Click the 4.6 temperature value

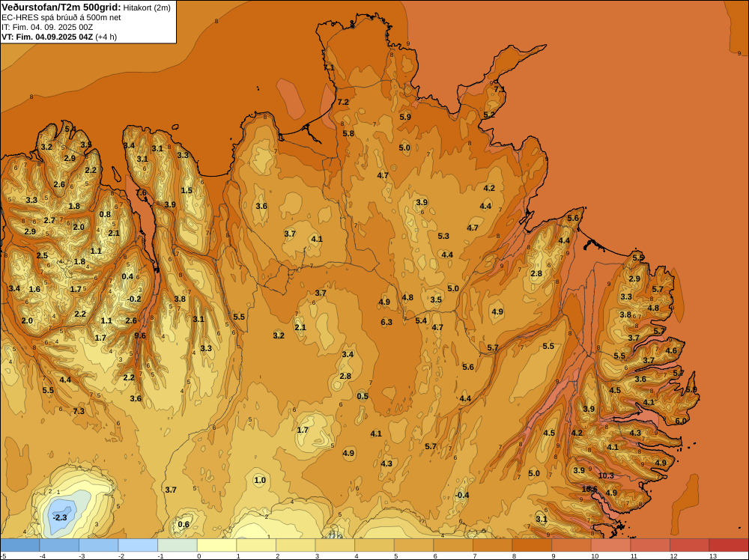point(671,351)
